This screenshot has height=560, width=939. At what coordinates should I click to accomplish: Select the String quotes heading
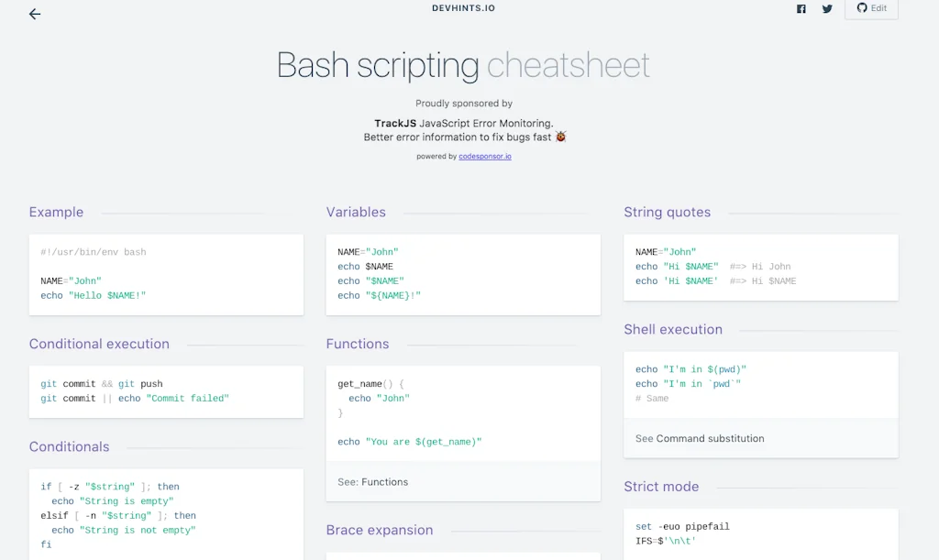(x=667, y=213)
